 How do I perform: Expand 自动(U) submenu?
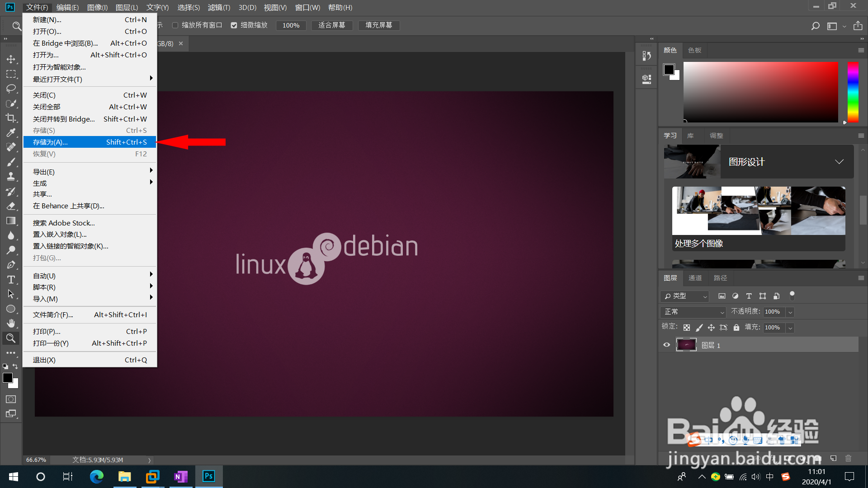coord(90,276)
